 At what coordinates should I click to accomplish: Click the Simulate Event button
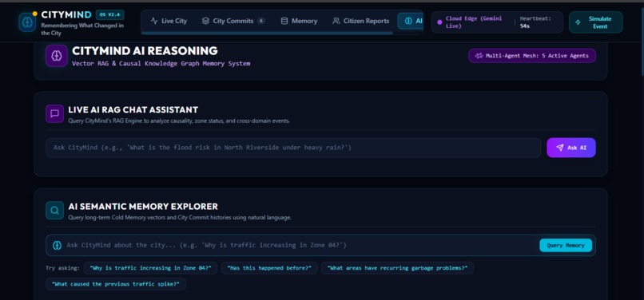595,22
